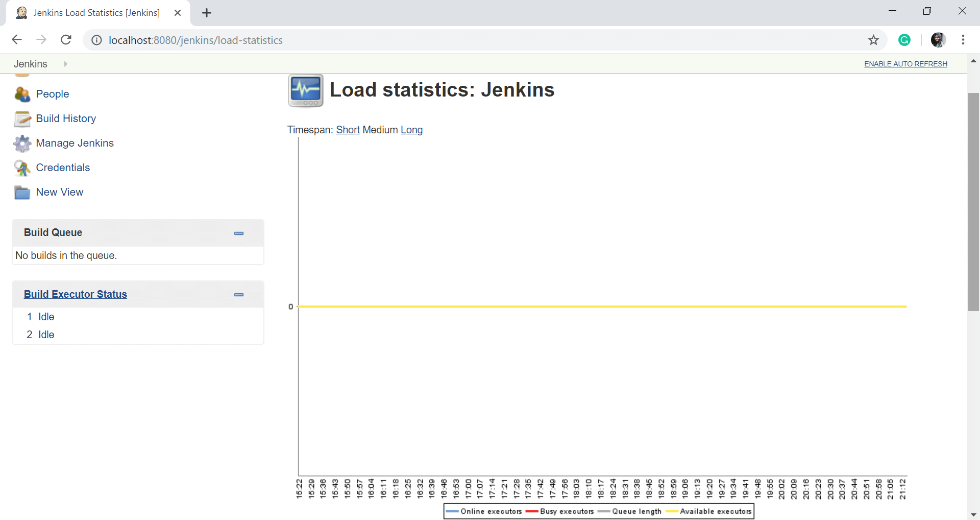The height and width of the screenshot is (520, 980).
Task: Click the Manage Jenkins gear icon
Action: pos(22,143)
